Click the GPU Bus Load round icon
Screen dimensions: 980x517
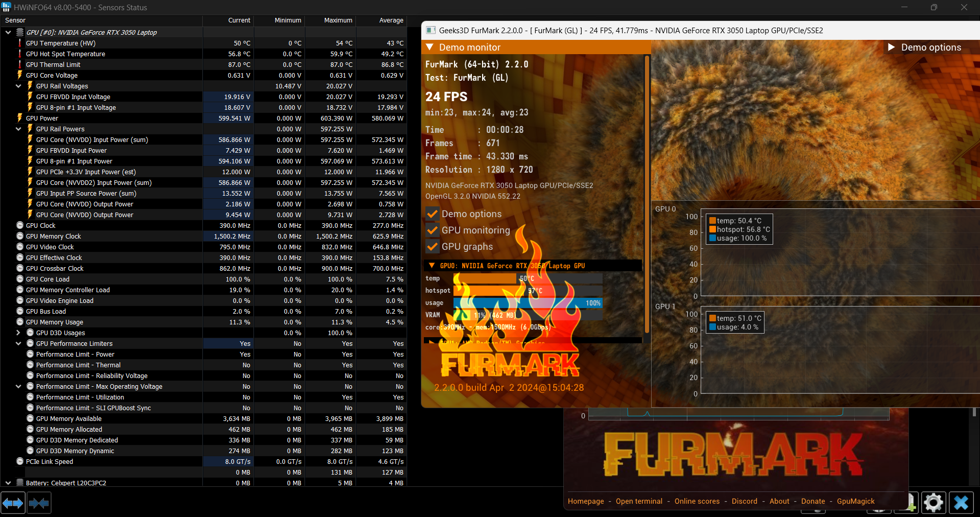tap(20, 311)
